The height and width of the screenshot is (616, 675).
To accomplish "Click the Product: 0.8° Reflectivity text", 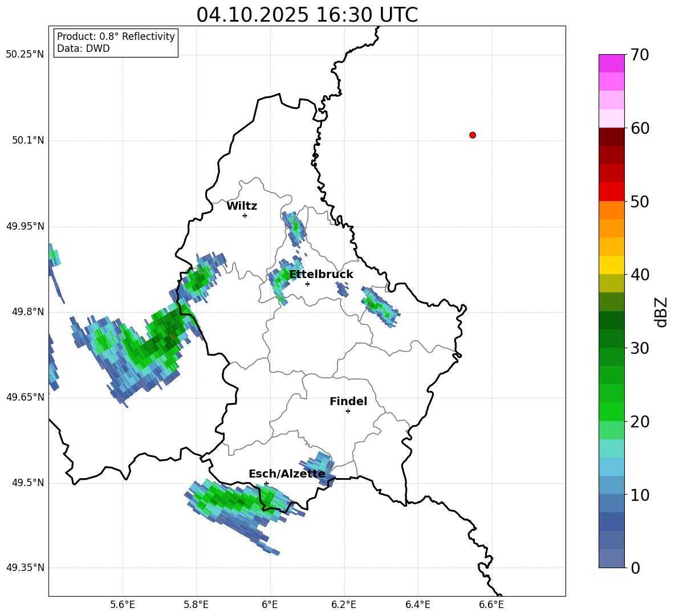I will pyautogui.click(x=116, y=36).
